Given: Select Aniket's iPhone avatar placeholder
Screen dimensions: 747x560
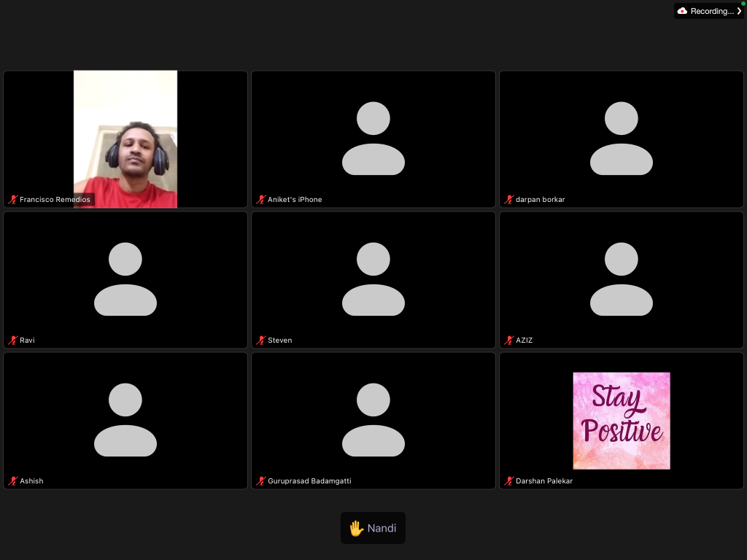Looking at the screenshot, I should point(373,139).
